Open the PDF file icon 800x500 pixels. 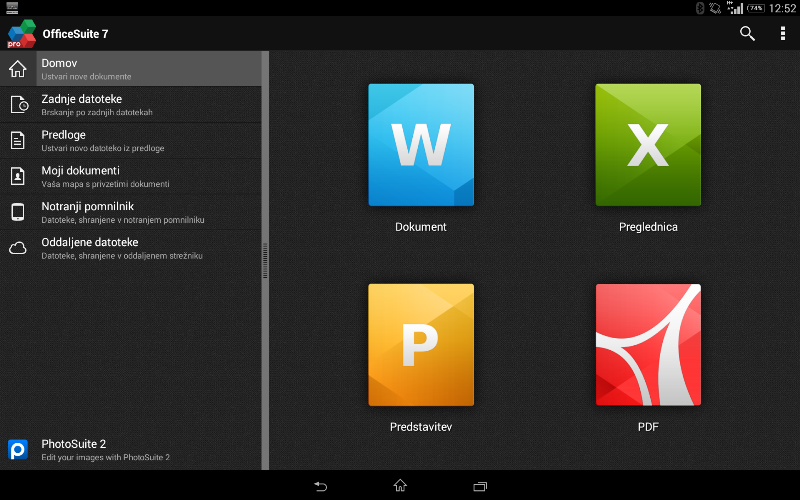[648, 345]
